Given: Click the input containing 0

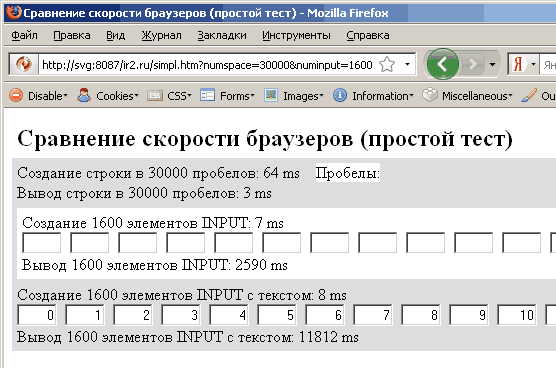Looking at the screenshot, I should (x=37, y=314).
